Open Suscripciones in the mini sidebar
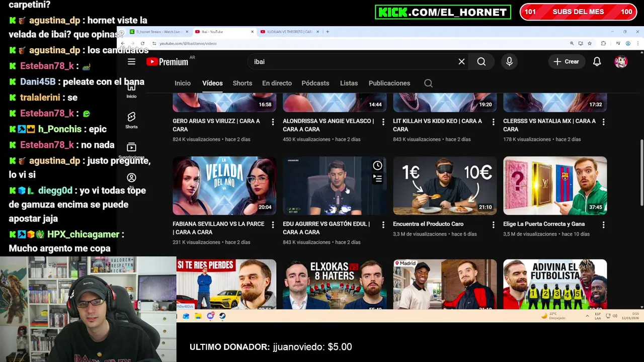644x362 pixels. [x=131, y=150]
